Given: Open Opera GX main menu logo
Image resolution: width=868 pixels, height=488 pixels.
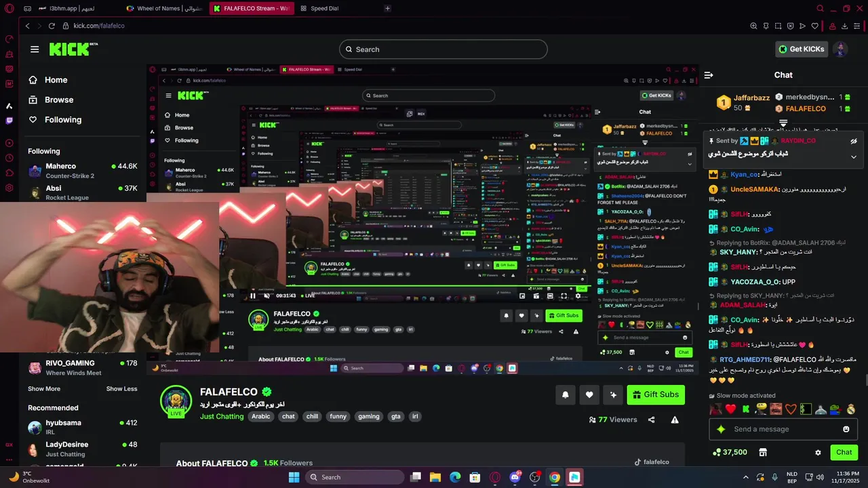Looking at the screenshot, I should pos(9,9).
